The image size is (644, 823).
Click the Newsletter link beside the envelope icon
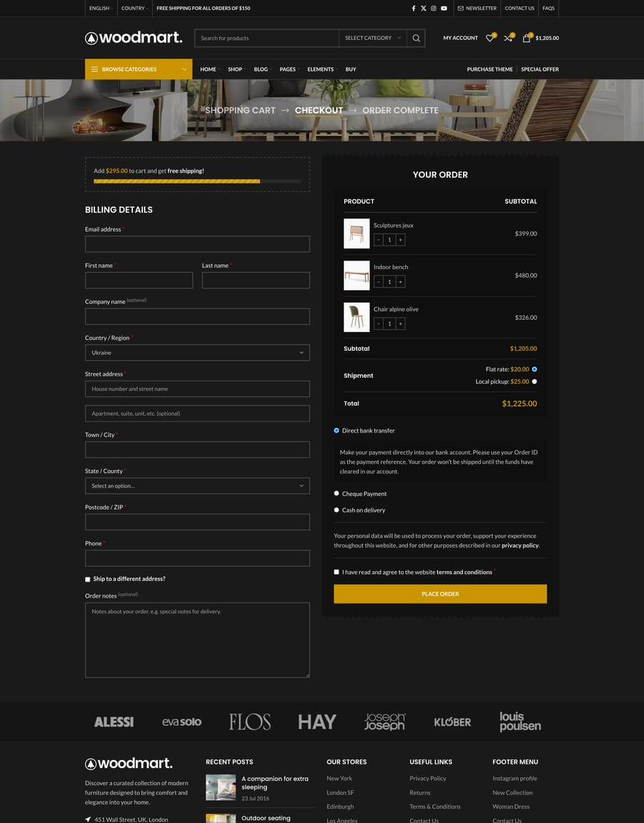coord(477,9)
